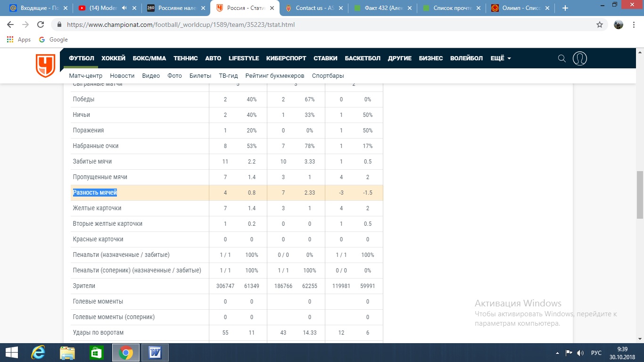Go back with the browser back arrow
This screenshot has height=362, width=644.
point(10,25)
